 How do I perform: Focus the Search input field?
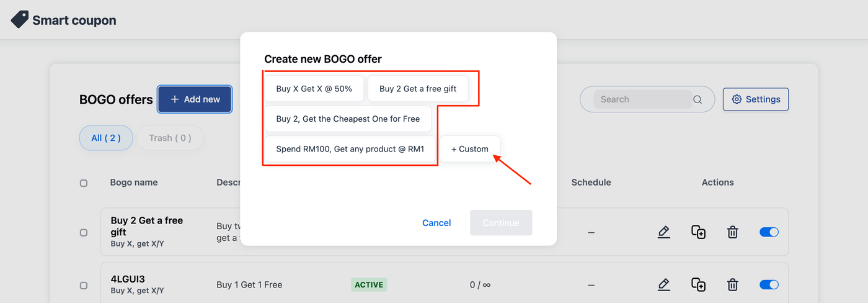click(642, 99)
